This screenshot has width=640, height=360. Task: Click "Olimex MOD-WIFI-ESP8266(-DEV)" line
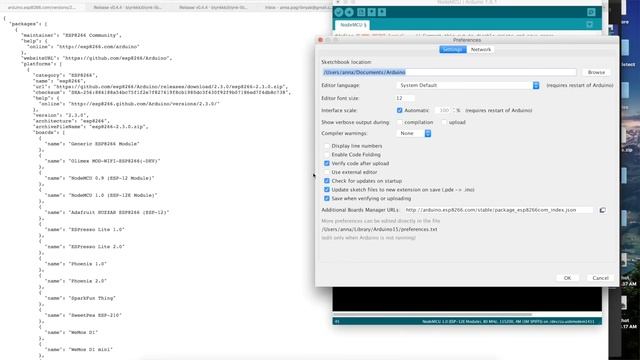(102, 161)
